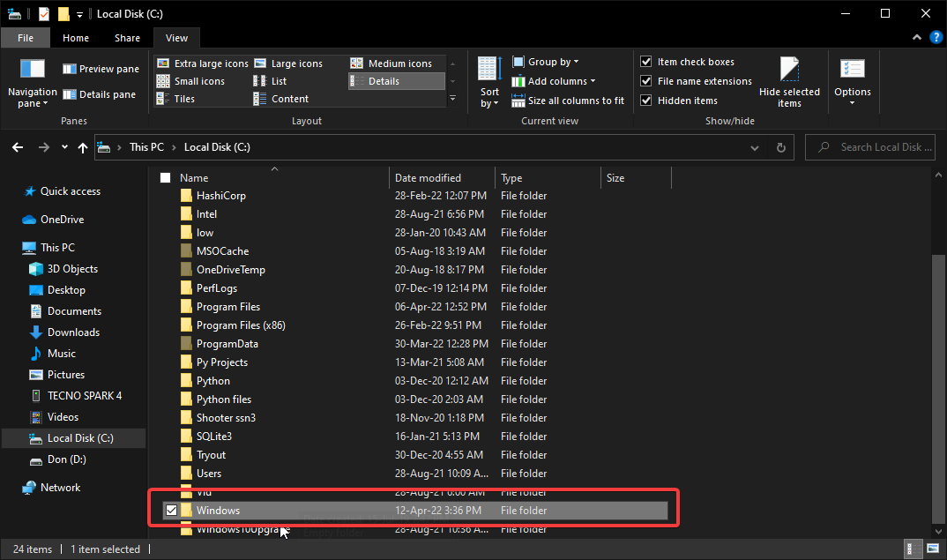Open the Navigation pane menu
The image size is (947, 560).
[32, 84]
